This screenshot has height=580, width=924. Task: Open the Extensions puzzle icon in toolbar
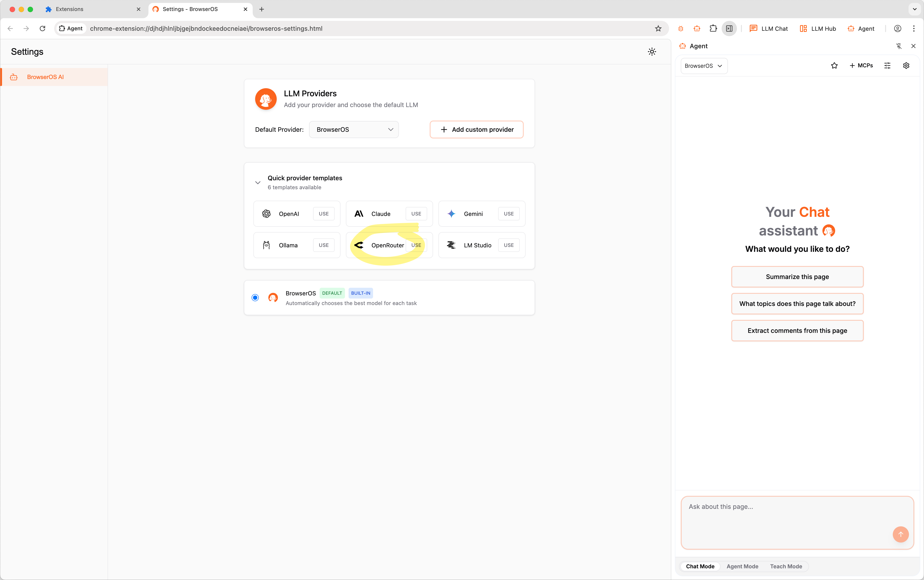(713, 28)
